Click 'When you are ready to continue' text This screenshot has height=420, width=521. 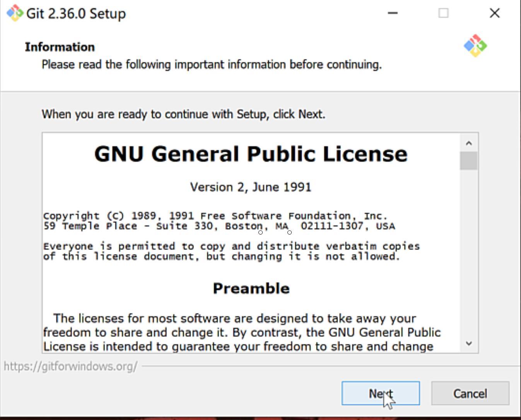tap(183, 114)
